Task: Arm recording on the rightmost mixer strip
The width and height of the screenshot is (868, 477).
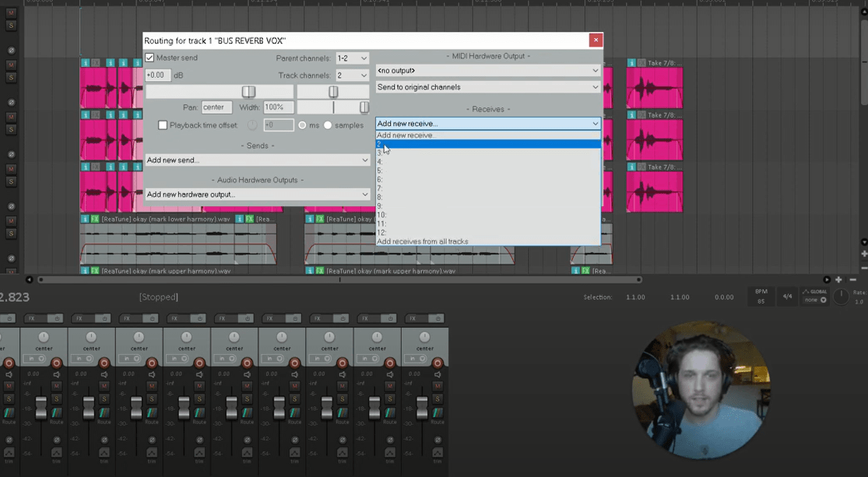Action: click(438, 363)
